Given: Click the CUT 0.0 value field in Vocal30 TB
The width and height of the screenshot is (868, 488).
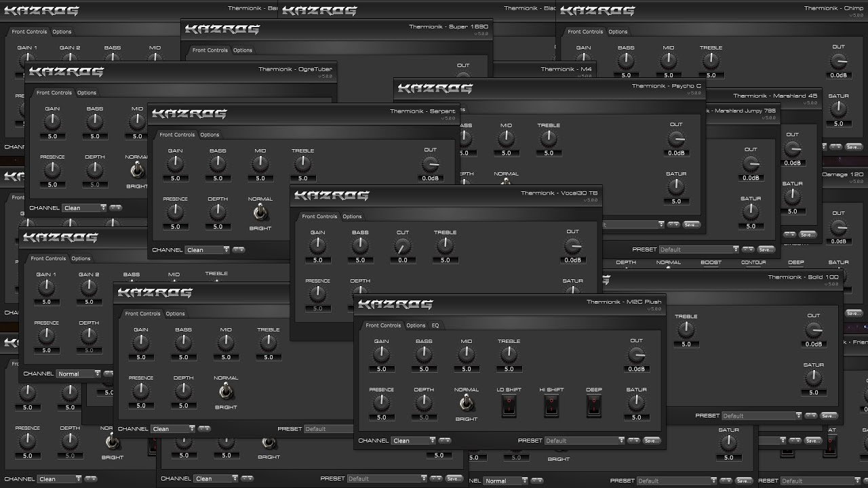Looking at the screenshot, I should click(403, 260).
